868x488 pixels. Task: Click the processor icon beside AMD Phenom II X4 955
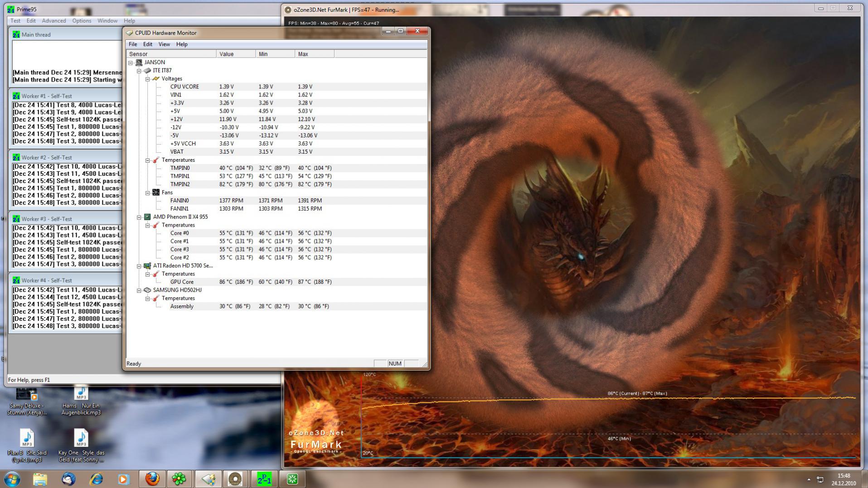point(147,217)
